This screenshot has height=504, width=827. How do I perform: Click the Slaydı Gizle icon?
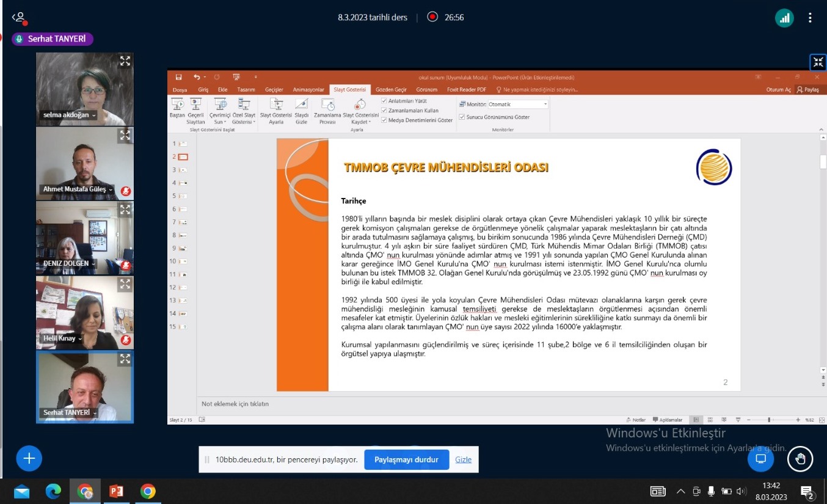pyautogui.click(x=302, y=105)
